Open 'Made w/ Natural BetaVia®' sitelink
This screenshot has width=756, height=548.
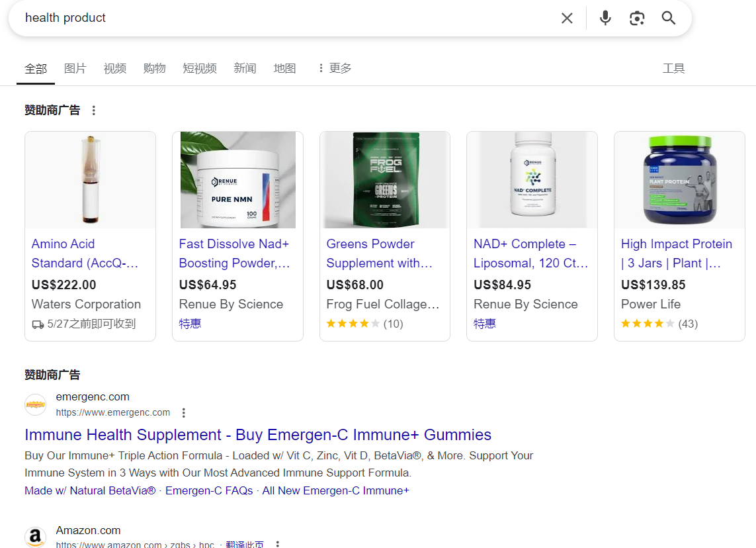[x=90, y=491]
